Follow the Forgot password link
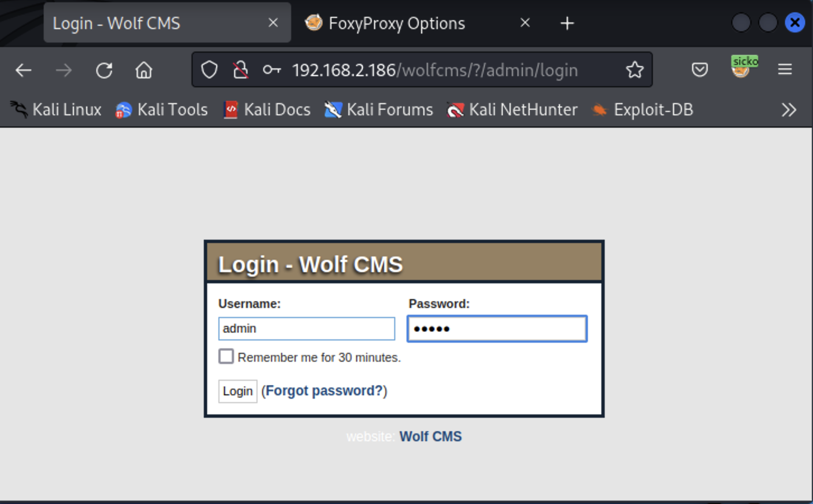813x504 pixels. [x=324, y=391]
